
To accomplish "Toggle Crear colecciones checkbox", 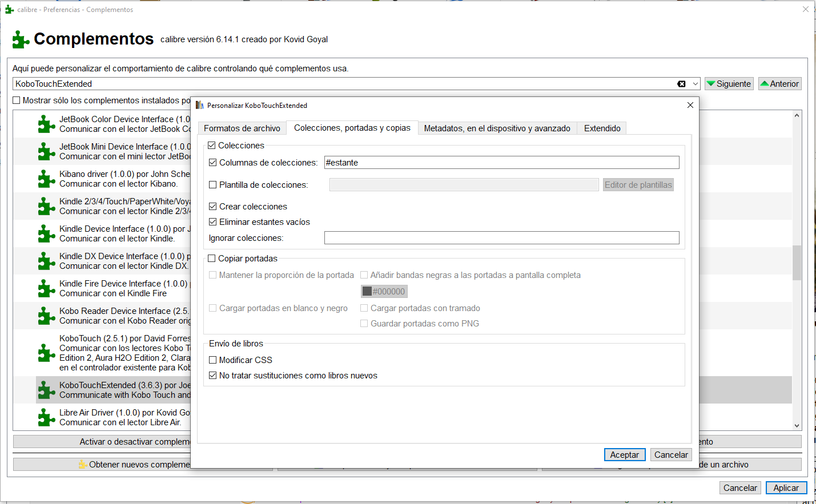I will pyautogui.click(x=213, y=207).
